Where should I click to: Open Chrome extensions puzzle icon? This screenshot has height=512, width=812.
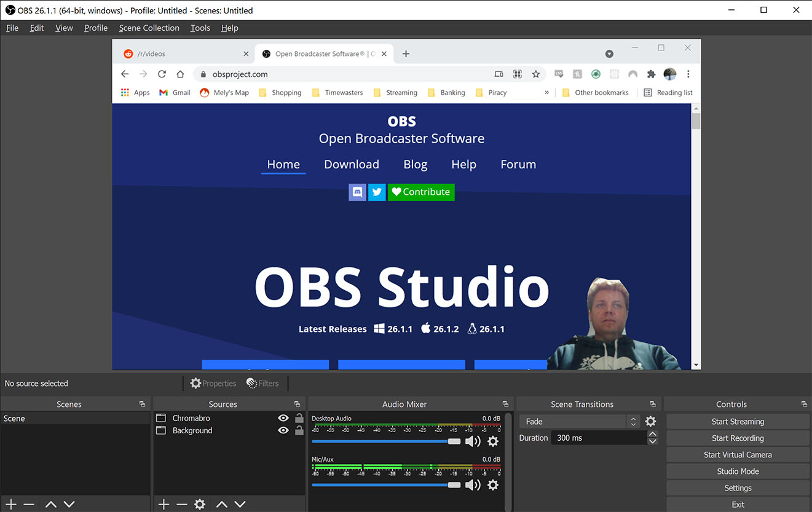click(651, 74)
